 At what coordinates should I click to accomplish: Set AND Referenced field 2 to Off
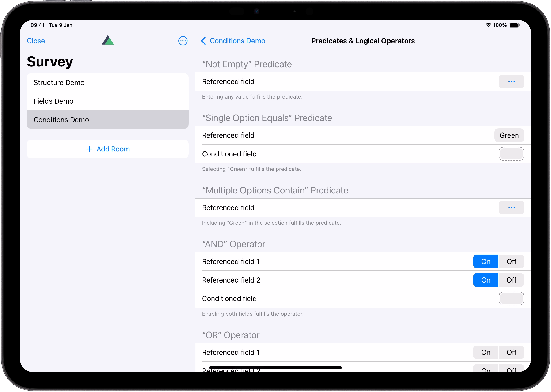511,280
